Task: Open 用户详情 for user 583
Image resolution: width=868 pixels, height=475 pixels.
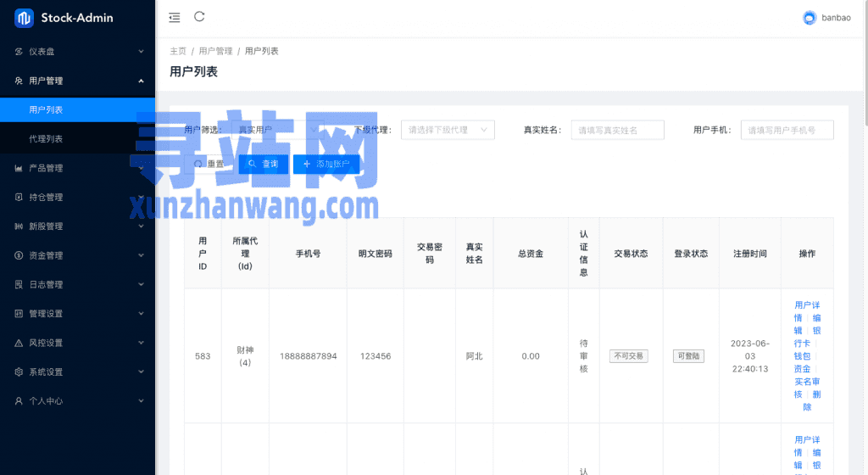Action: tap(807, 311)
